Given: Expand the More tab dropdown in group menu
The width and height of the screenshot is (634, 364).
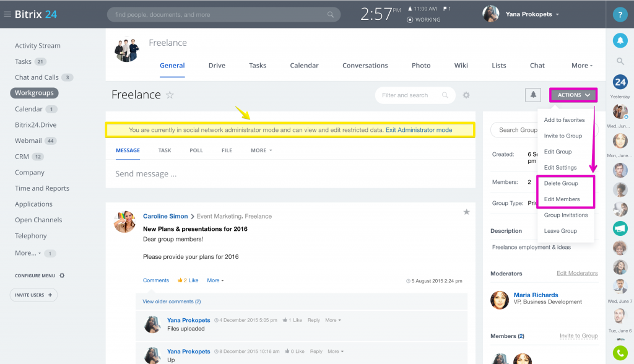Looking at the screenshot, I should (x=582, y=66).
